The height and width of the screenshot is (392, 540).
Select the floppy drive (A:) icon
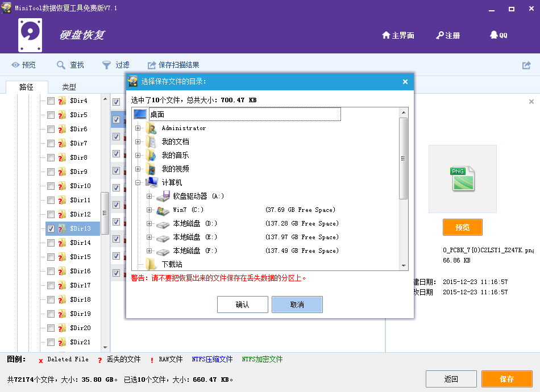point(163,196)
